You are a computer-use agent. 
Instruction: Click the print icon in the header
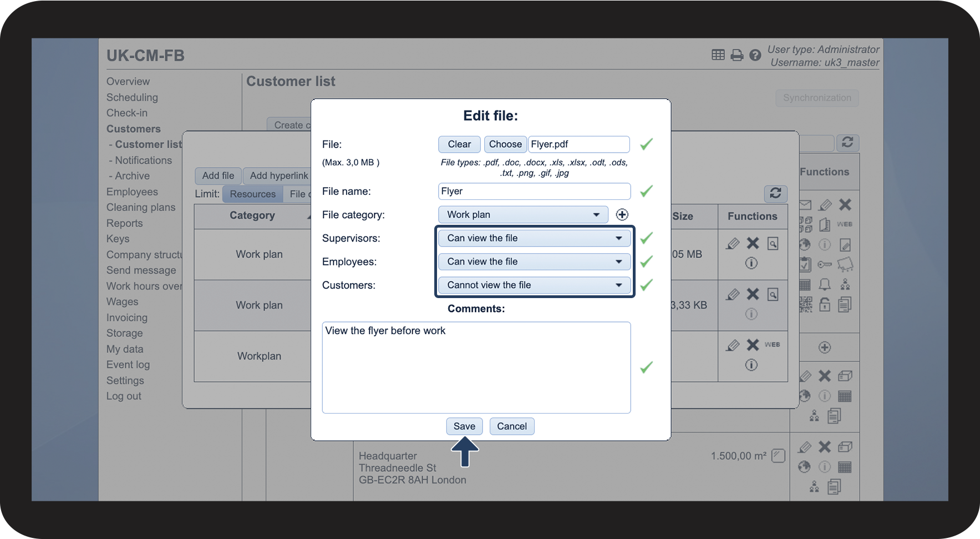(737, 55)
